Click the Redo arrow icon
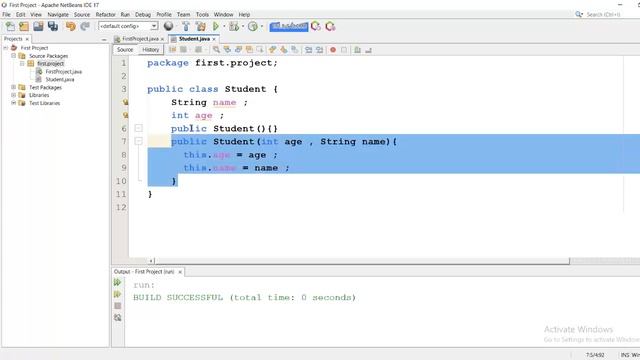This screenshot has height=360, width=640. tap(85, 27)
